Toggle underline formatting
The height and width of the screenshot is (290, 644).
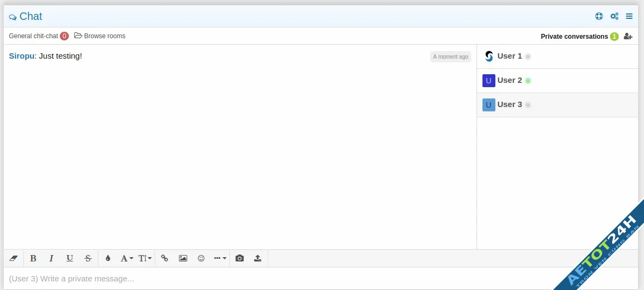pos(70,258)
